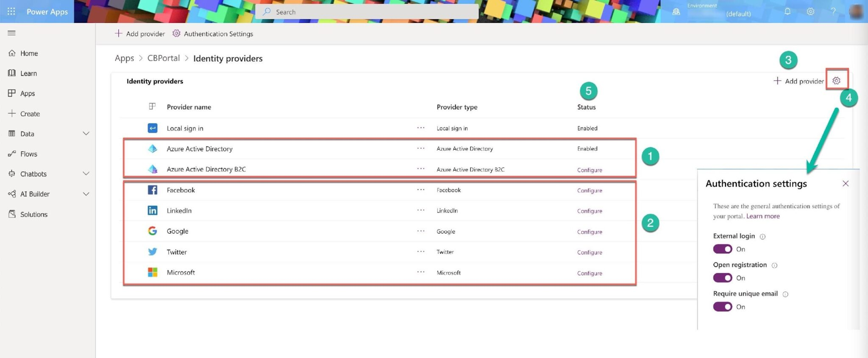Configure the LinkedIn provider
868x358 pixels.
click(x=590, y=211)
